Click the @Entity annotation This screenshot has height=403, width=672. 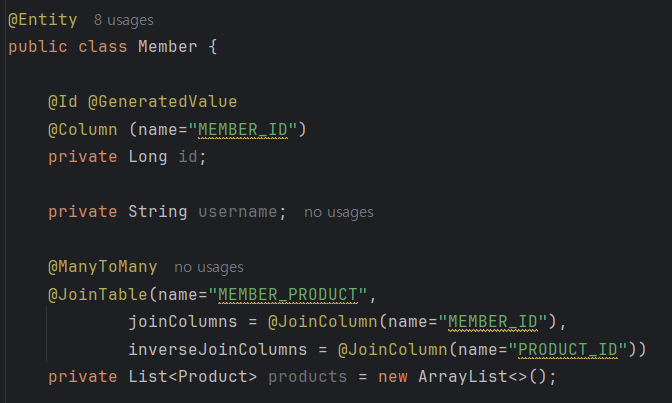click(x=43, y=20)
